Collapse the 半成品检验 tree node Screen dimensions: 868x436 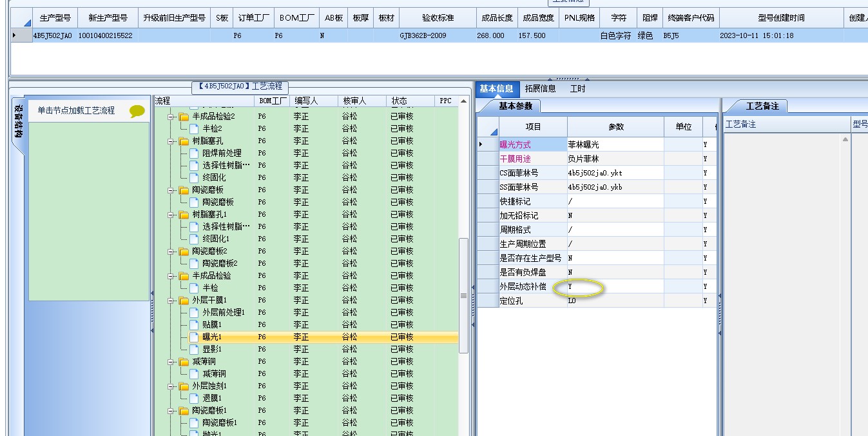click(x=171, y=275)
